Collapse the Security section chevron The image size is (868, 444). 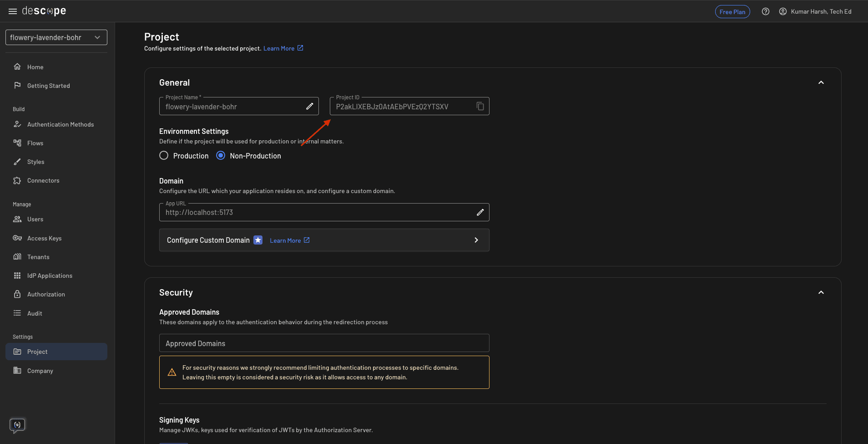point(821,292)
